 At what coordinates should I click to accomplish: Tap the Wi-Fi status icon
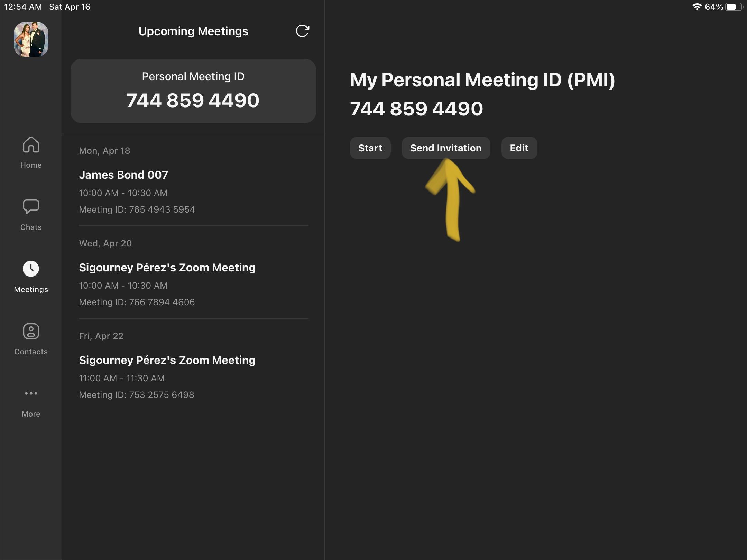click(x=697, y=7)
